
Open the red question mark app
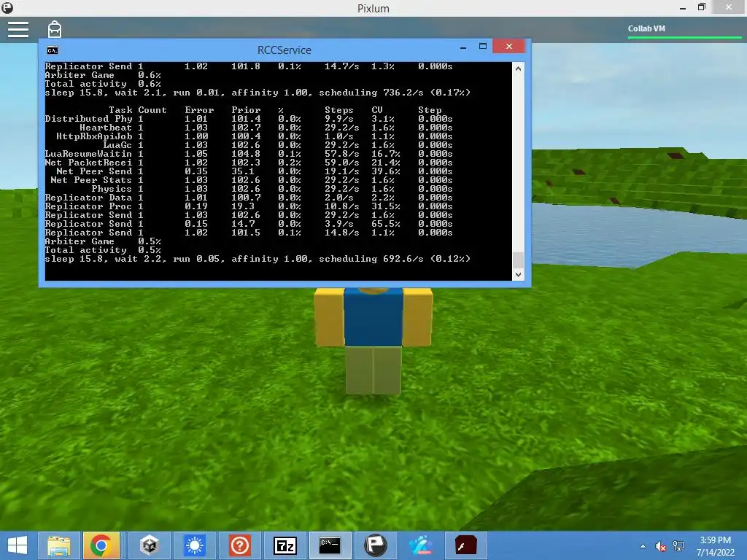[x=239, y=545]
